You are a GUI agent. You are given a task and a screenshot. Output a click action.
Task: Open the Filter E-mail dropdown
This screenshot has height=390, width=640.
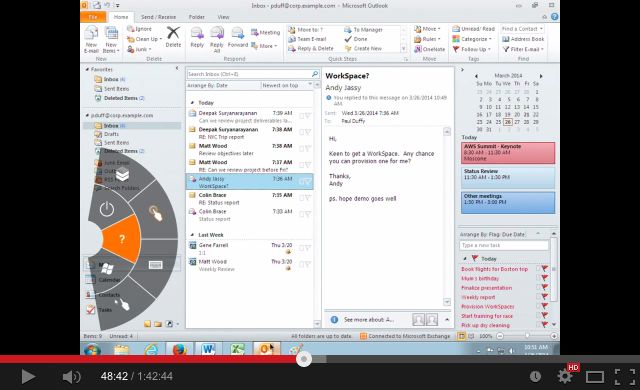pyautogui.click(x=523, y=49)
